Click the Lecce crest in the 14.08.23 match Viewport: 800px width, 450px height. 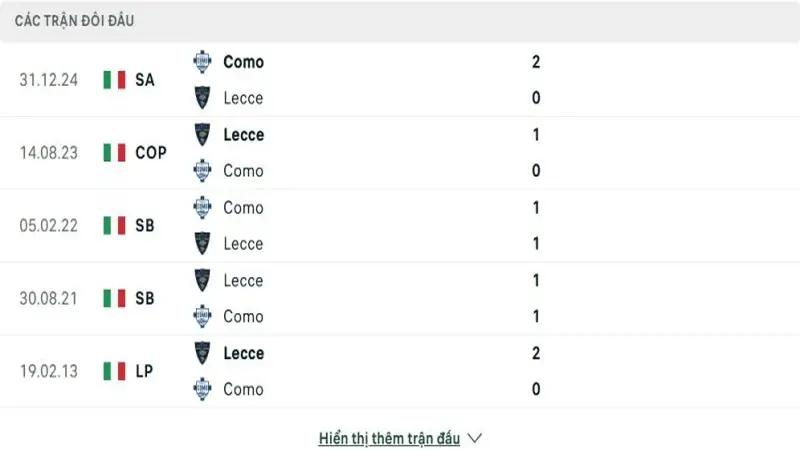click(x=203, y=135)
